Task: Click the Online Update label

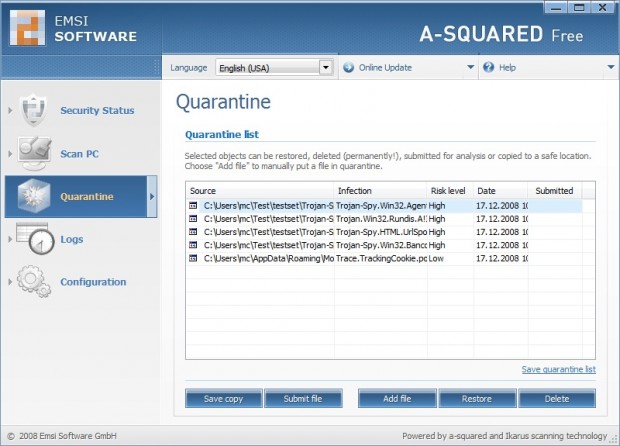Action: click(385, 68)
